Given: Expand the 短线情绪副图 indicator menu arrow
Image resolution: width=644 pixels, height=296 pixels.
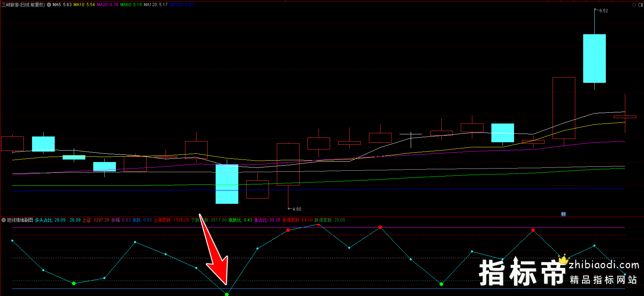Looking at the screenshot, I should coord(4,220).
